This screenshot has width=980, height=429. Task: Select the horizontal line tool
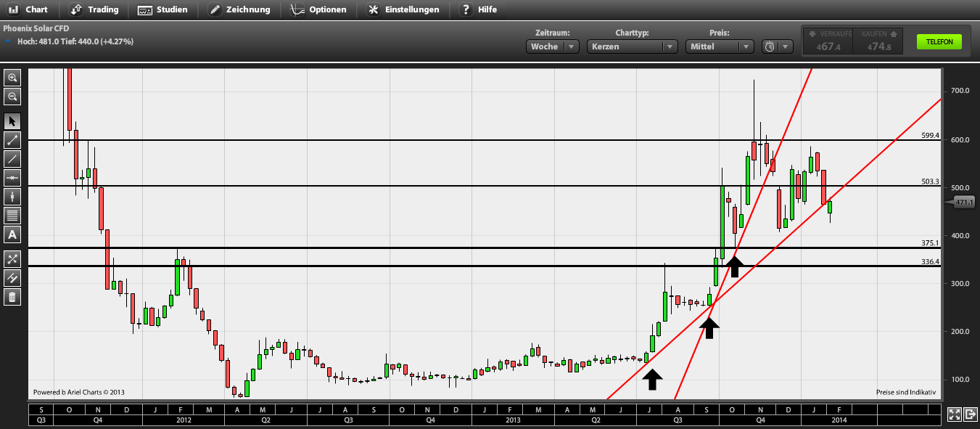pyautogui.click(x=12, y=178)
